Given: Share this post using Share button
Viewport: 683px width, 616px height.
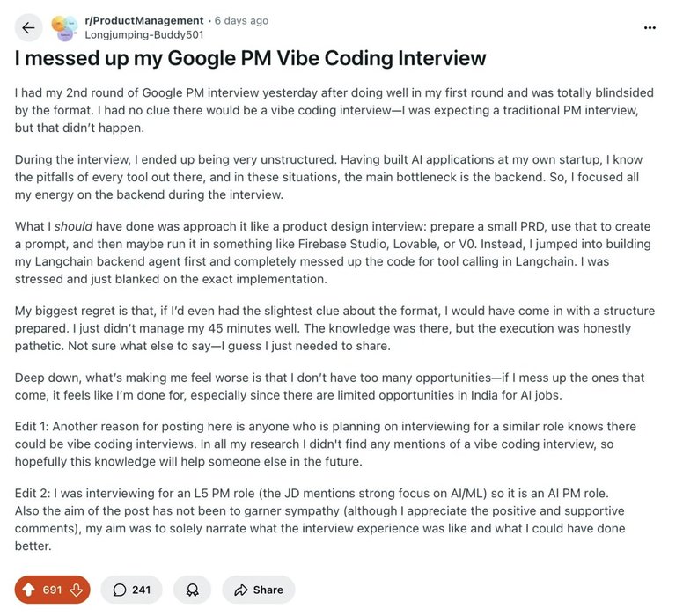Looking at the screenshot, I should coord(258,590).
